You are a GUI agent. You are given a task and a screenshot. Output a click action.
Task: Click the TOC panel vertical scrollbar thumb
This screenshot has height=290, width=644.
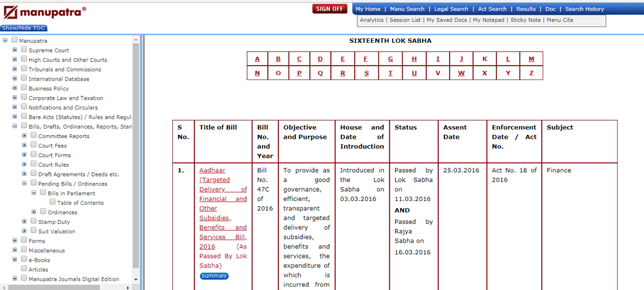pyautogui.click(x=136, y=156)
